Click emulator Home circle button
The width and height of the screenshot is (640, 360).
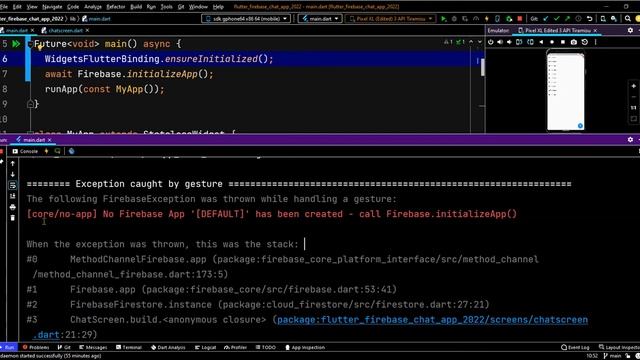[552, 42]
